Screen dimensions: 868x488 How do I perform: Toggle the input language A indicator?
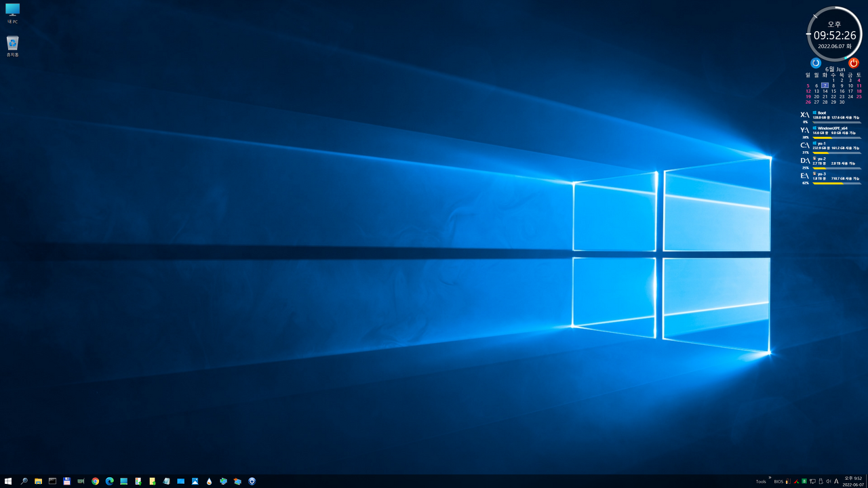pos(836,481)
